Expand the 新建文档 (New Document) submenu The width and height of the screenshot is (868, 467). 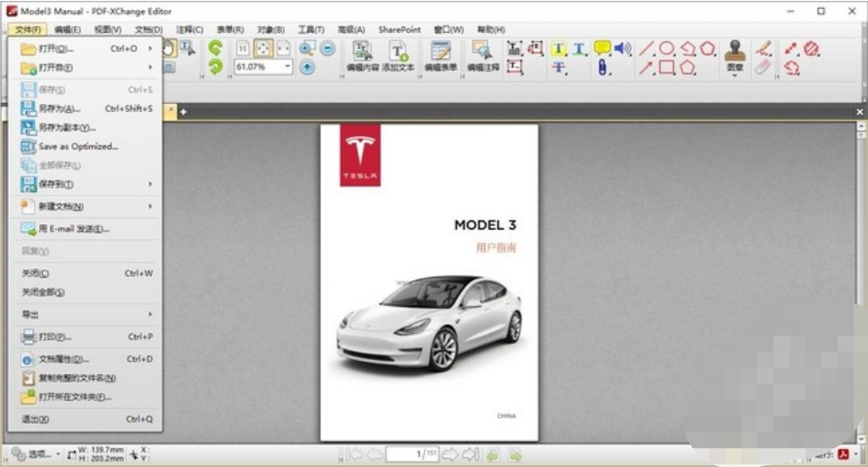point(86,206)
